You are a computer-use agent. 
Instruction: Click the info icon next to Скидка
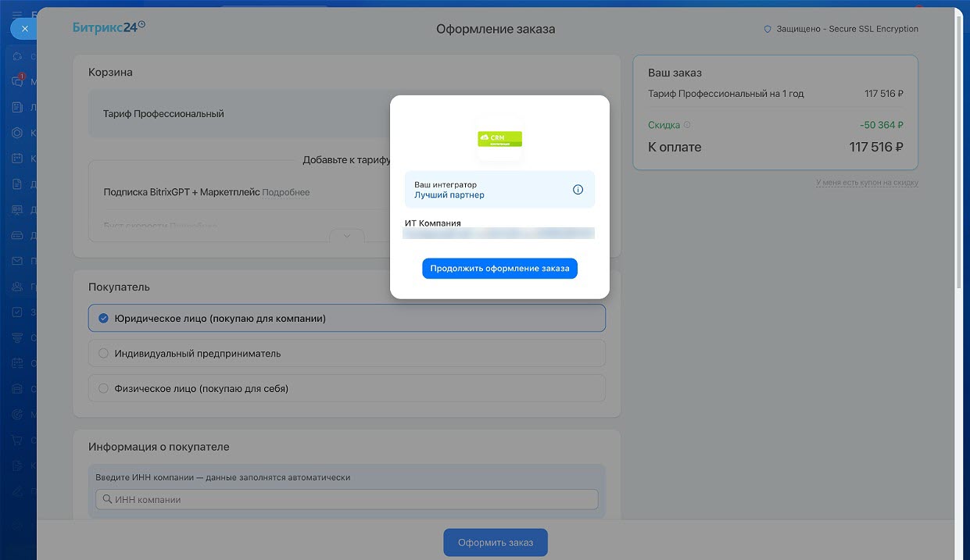pos(687,125)
